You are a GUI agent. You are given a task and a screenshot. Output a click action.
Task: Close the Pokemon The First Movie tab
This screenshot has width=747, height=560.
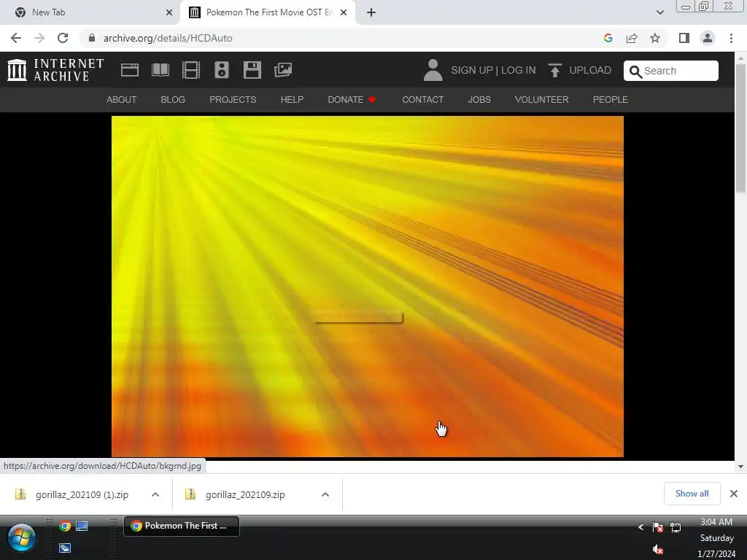pos(344,12)
